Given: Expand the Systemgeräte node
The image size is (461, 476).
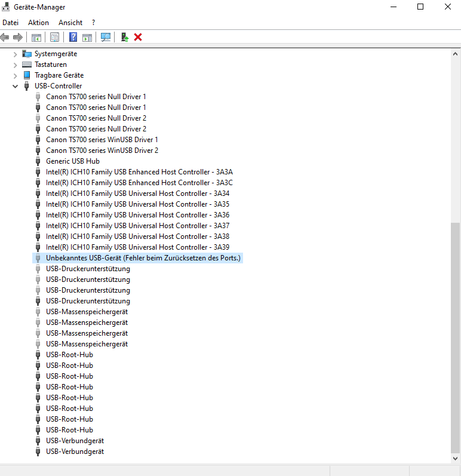Looking at the screenshot, I should (15, 54).
